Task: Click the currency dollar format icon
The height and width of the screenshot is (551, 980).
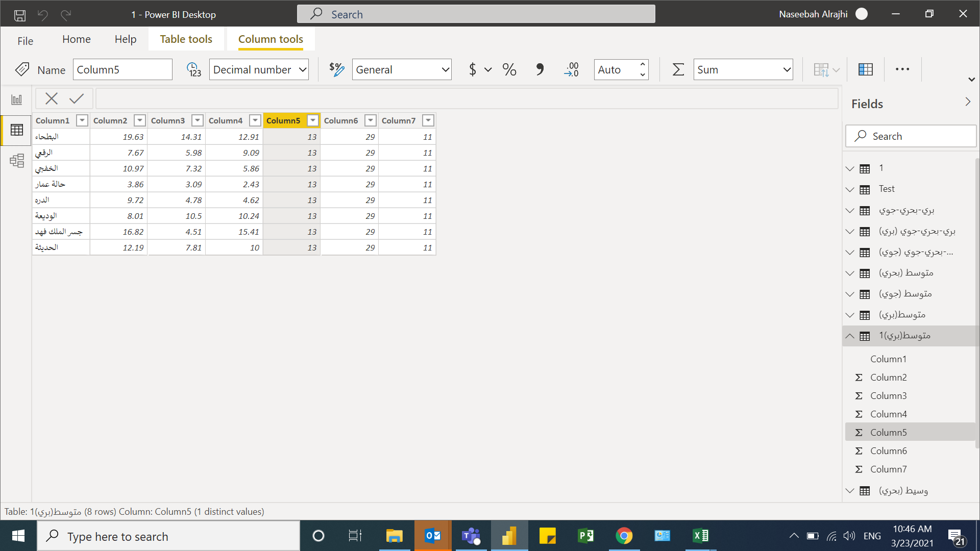Action: (473, 69)
